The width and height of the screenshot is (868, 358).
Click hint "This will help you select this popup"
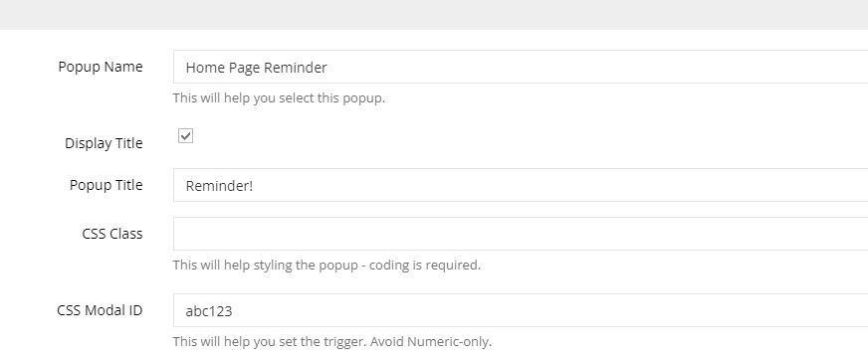click(x=279, y=98)
